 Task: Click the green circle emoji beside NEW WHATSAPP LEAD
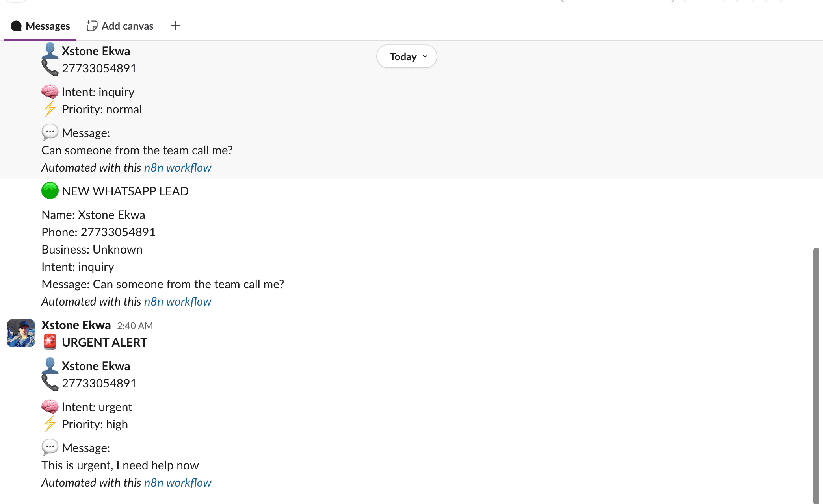(x=50, y=191)
